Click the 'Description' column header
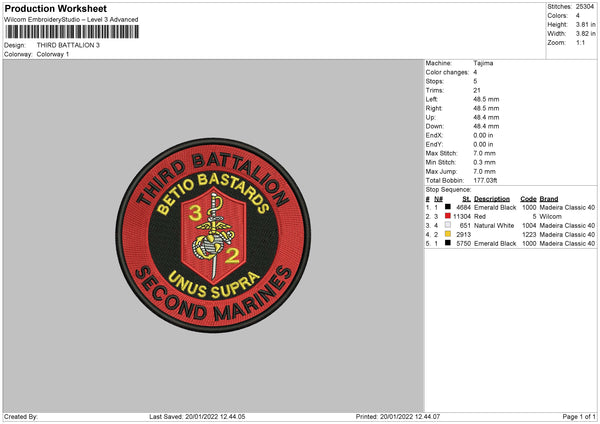 492,199
